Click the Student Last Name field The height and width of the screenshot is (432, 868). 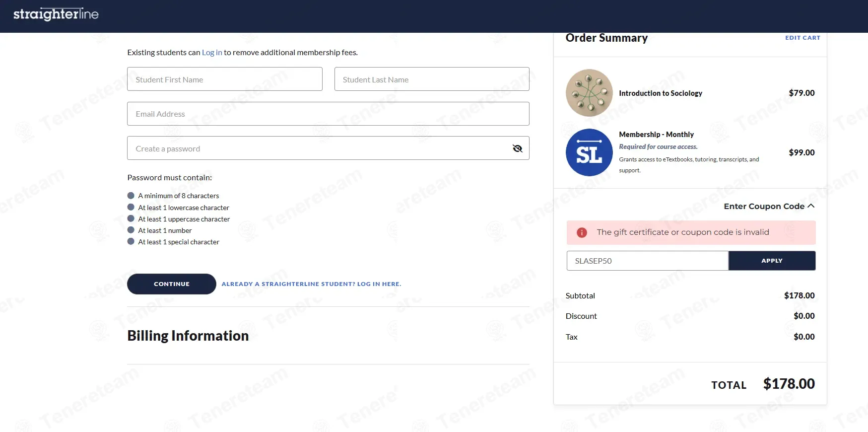pos(432,79)
